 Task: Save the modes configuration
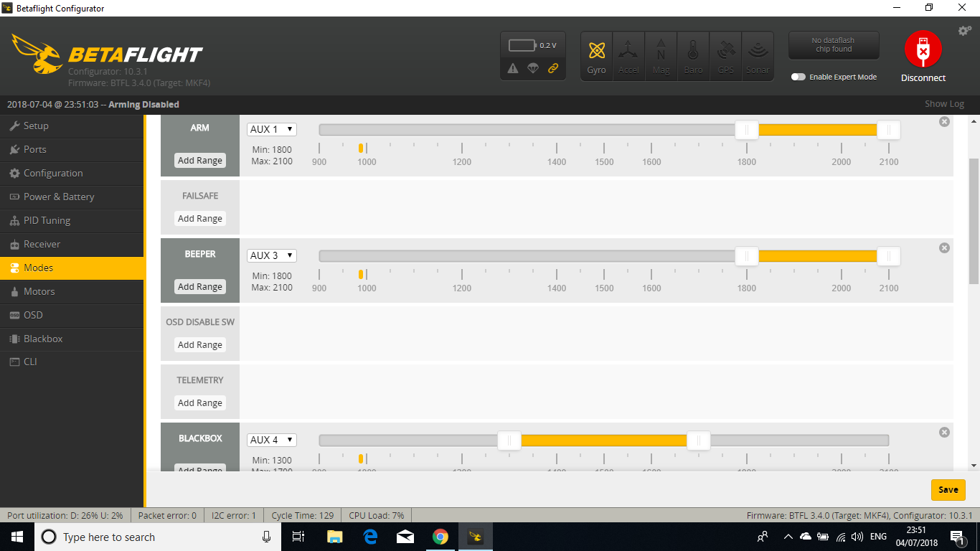[948, 489]
